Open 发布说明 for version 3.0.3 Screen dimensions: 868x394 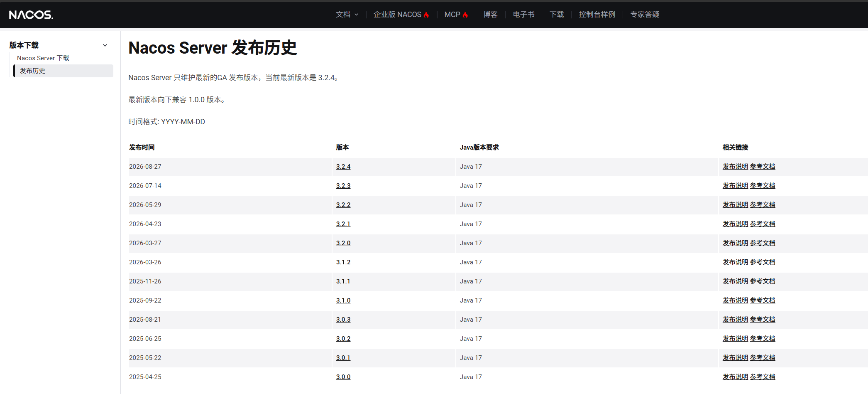point(735,320)
